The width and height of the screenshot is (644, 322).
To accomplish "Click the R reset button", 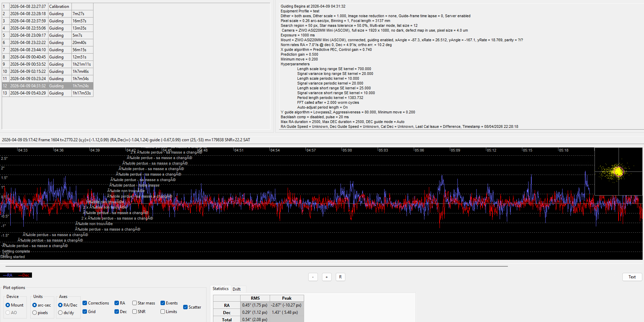I will click(340, 277).
